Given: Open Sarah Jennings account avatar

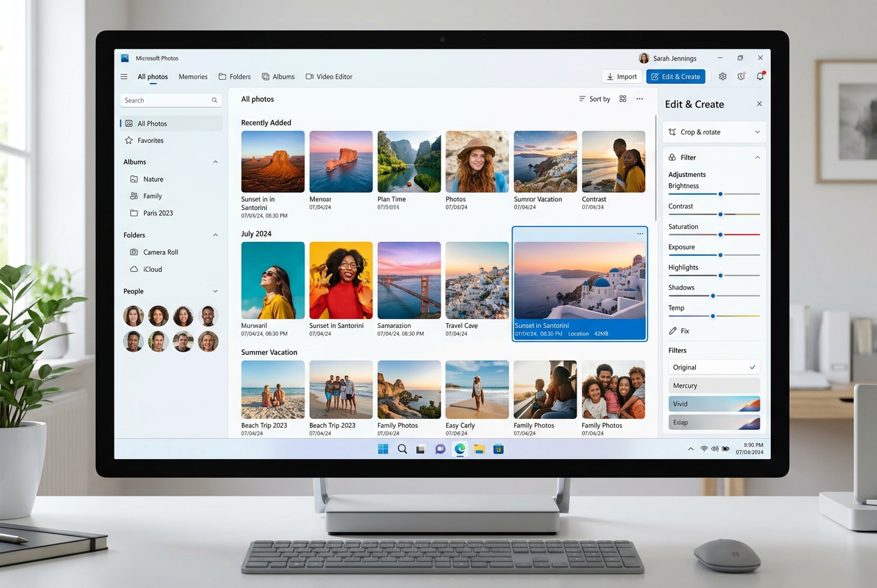Looking at the screenshot, I should (644, 58).
